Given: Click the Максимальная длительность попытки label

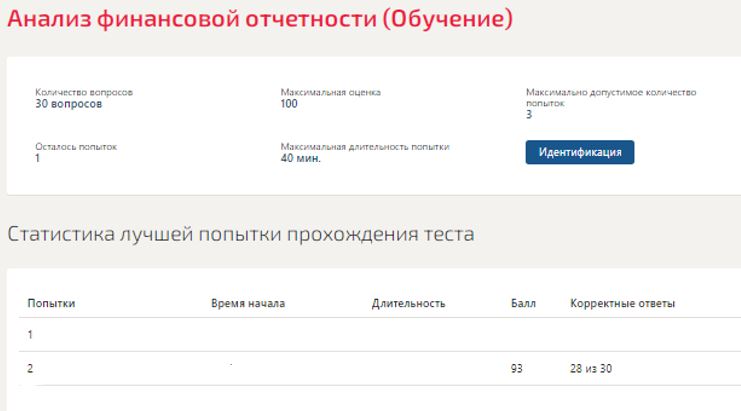Looking at the screenshot, I should 365,147.
